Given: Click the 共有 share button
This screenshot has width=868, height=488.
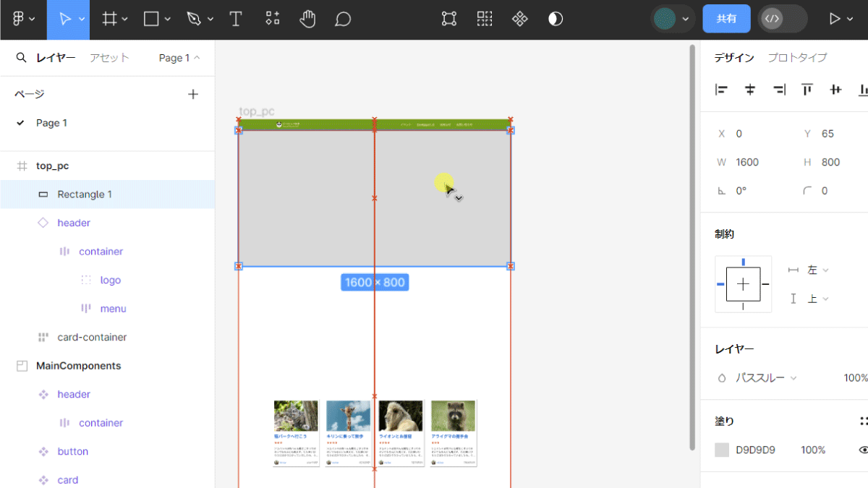Looking at the screenshot, I should point(726,19).
